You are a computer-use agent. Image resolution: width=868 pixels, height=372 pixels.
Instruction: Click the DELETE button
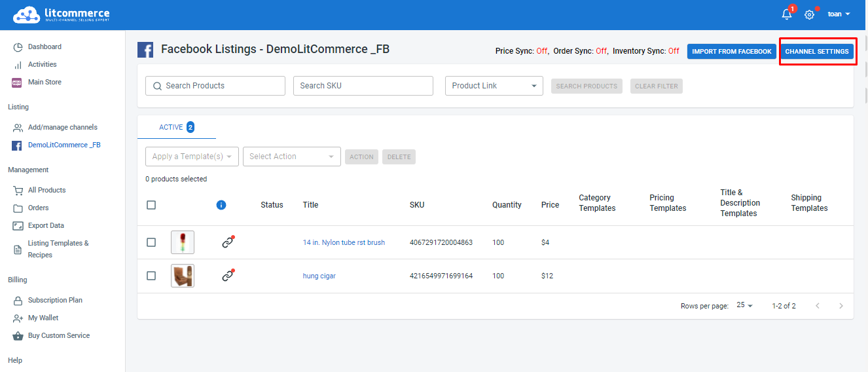click(x=399, y=157)
